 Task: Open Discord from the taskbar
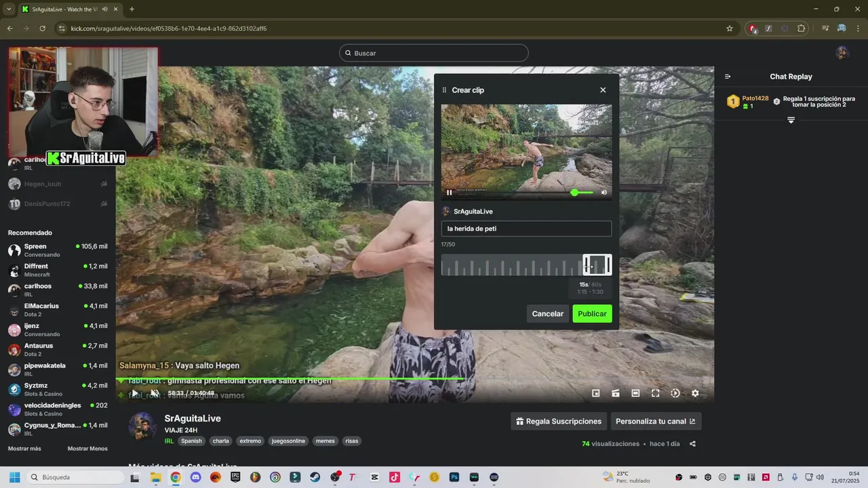coord(195,477)
